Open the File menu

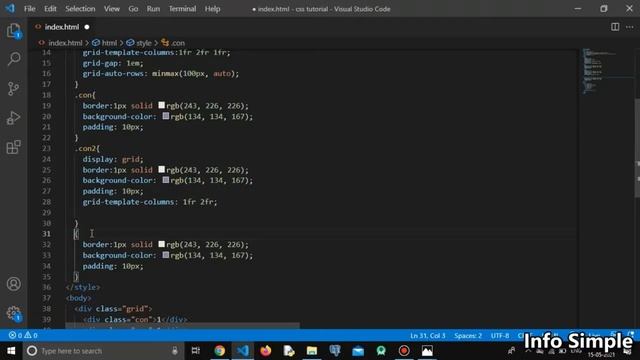coord(29,9)
